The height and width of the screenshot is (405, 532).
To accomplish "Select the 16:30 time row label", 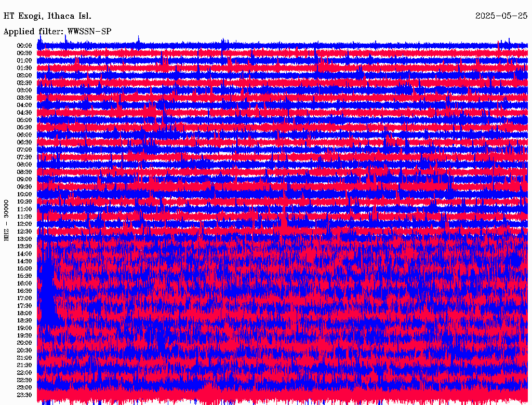I will pos(24,291).
